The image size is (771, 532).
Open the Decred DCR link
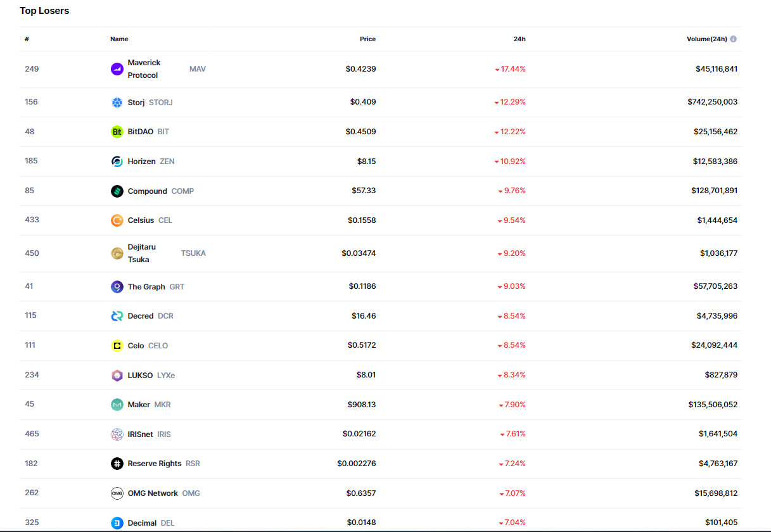point(141,316)
